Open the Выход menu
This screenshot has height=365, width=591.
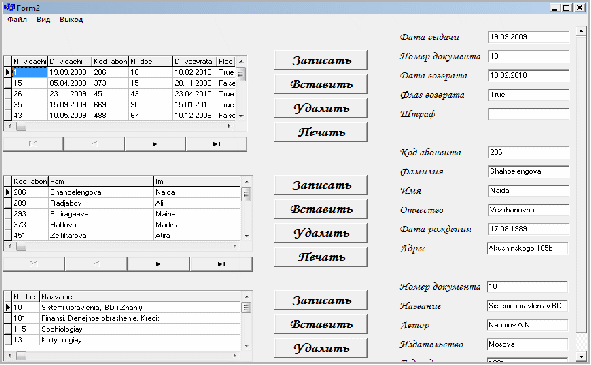pyautogui.click(x=71, y=20)
